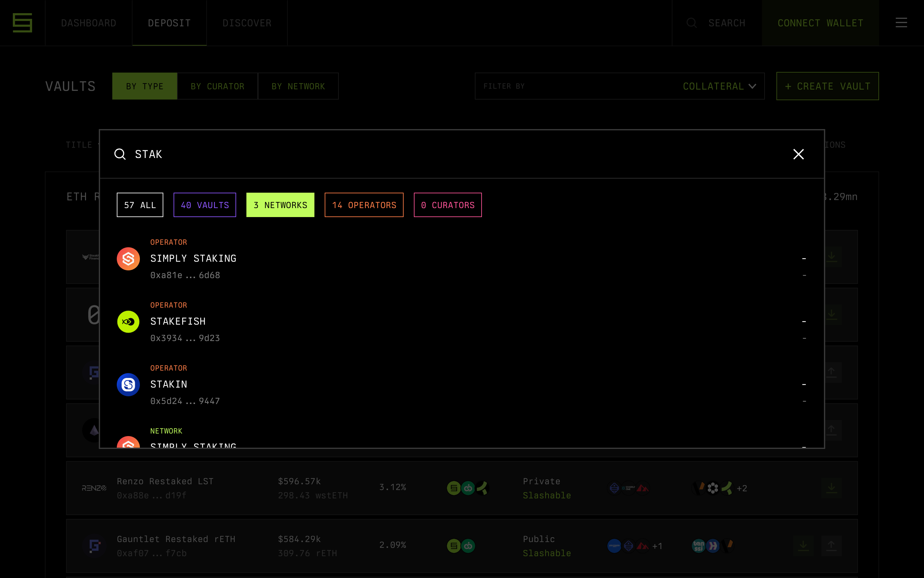This screenshot has width=924, height=578.
Task: Click address 0x5d24...9447
Action: pyautogui.click(x=185, y=401)
